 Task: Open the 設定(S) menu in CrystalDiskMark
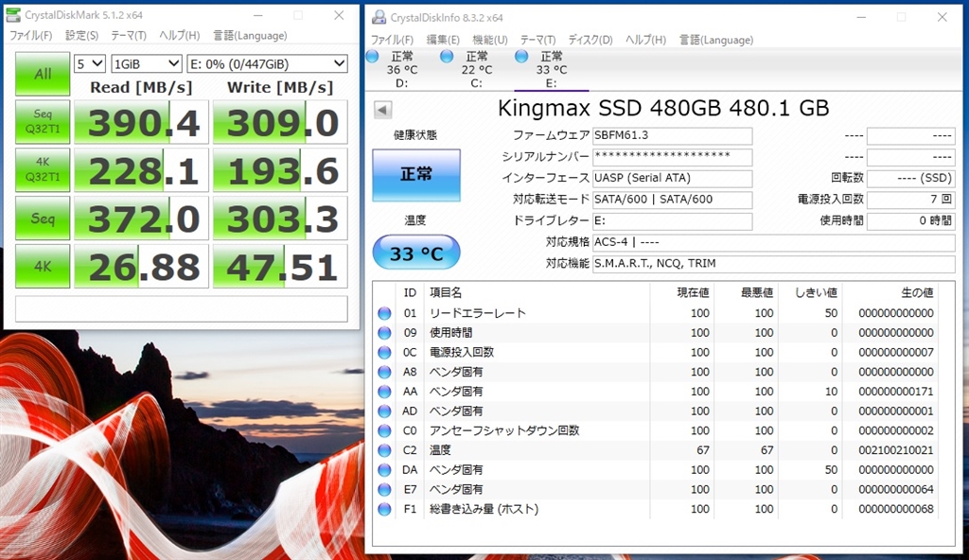[81, 35]
